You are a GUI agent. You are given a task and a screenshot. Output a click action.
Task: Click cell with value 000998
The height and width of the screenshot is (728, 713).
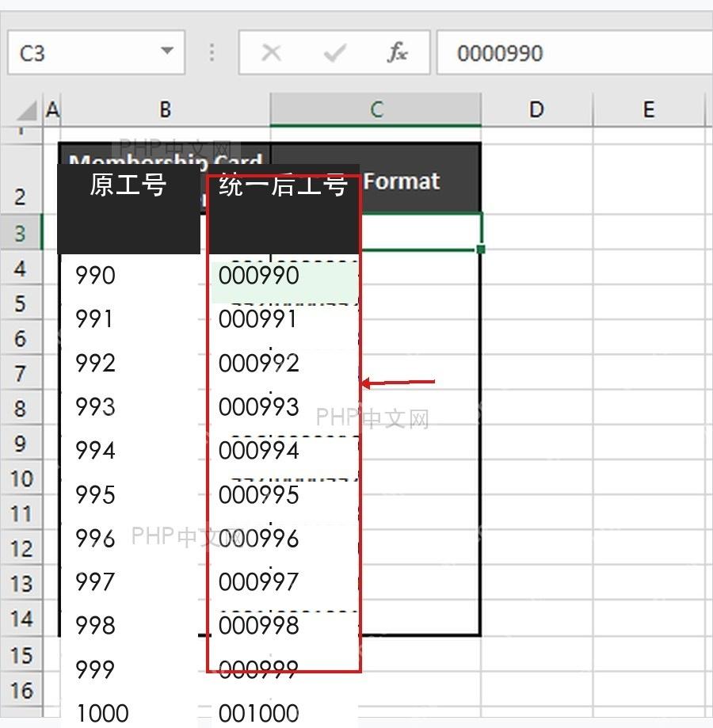point(258,625)
